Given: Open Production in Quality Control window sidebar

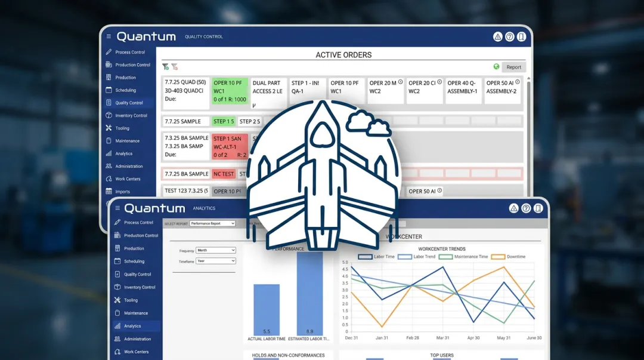Looking at the screenshot, I should [x=125, y=78].
